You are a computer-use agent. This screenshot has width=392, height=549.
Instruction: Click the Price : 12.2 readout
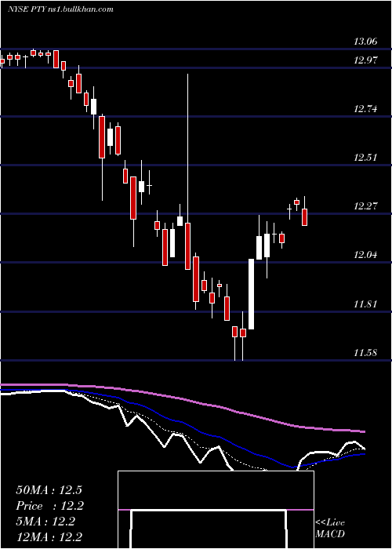pos(50,506)
